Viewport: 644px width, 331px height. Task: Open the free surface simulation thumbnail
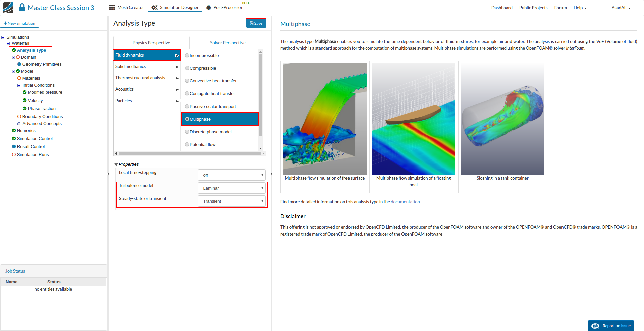pyautogui.click(x=325, y=119)
